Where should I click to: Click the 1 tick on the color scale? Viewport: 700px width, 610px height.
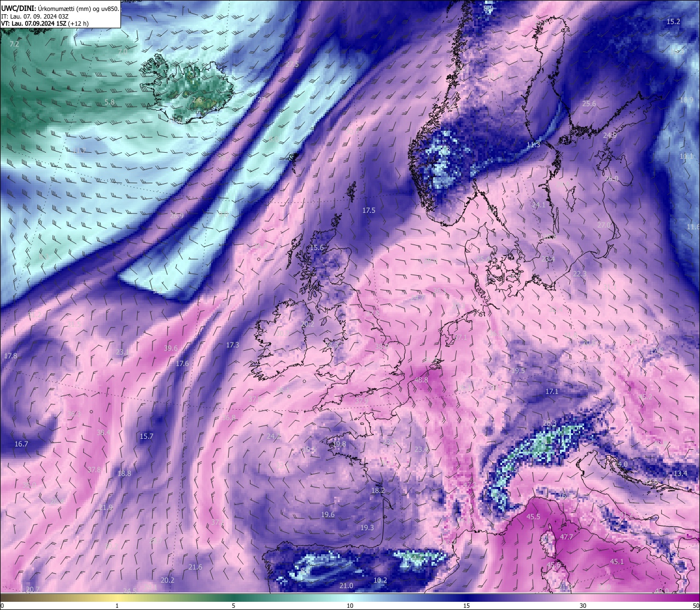[117, 606]
